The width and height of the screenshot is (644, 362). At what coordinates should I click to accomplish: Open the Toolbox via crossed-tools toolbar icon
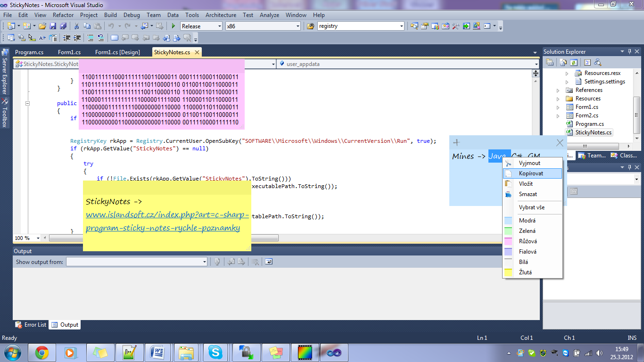[455, 26]
